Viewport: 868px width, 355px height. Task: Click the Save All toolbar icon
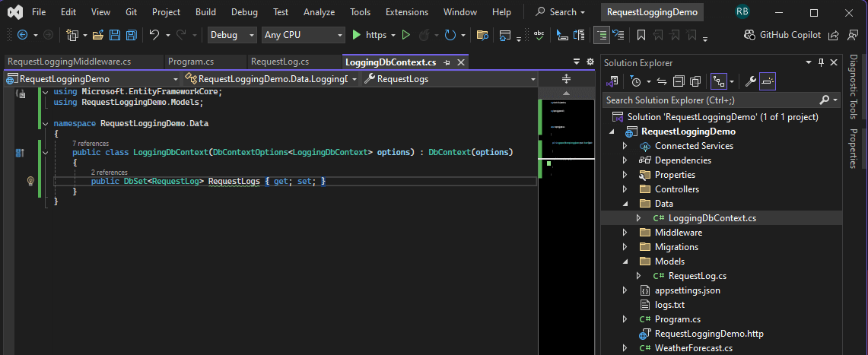pyautogui.click(x=131, y=35)
